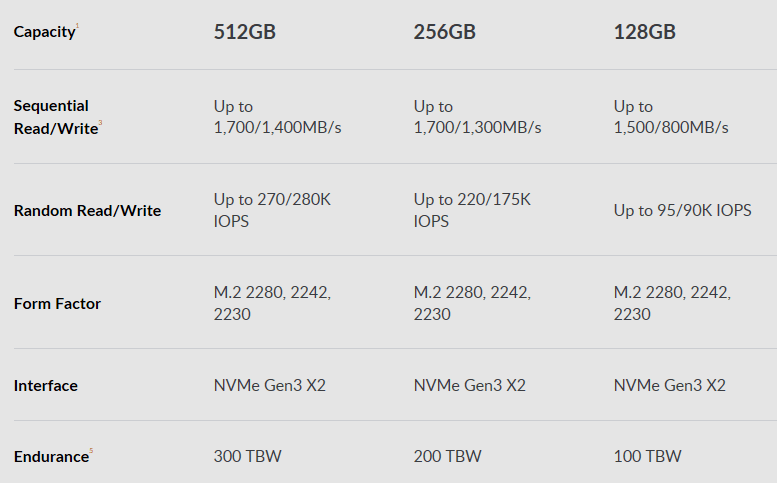This screenshot has width=777, height=483.
Task: Select the Interface row label
Action: pos(45,386)
